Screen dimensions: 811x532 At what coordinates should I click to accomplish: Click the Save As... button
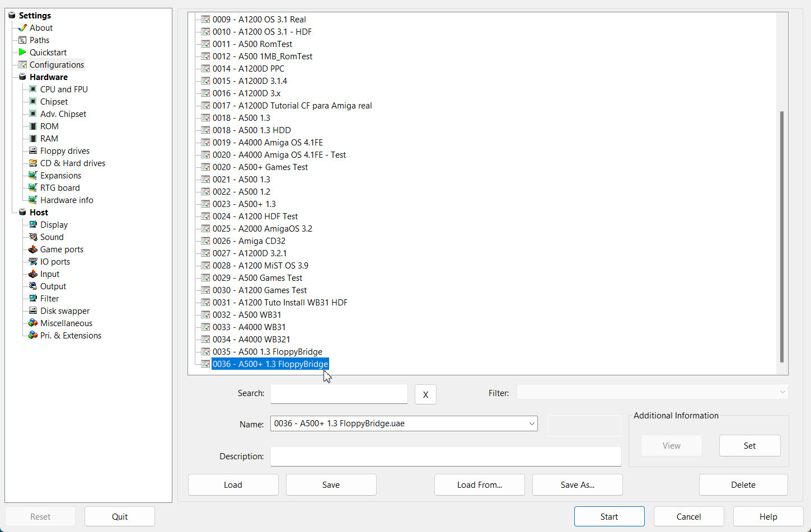[x=578, y=485]
